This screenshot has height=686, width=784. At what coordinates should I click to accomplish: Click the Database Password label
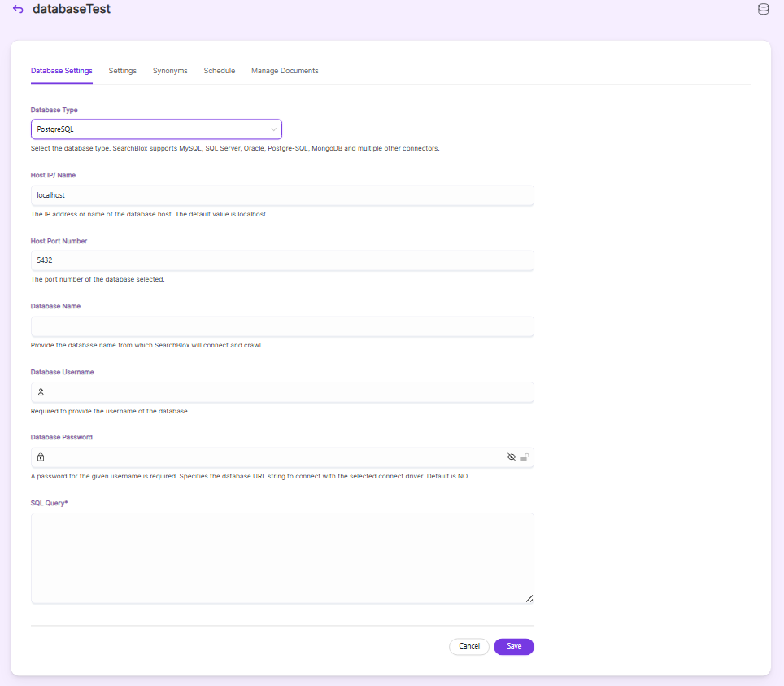click(62, 437)
